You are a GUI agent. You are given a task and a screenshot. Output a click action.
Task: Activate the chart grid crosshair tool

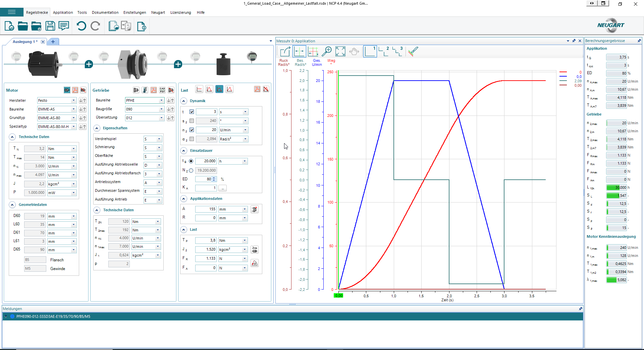click(313, 51)
